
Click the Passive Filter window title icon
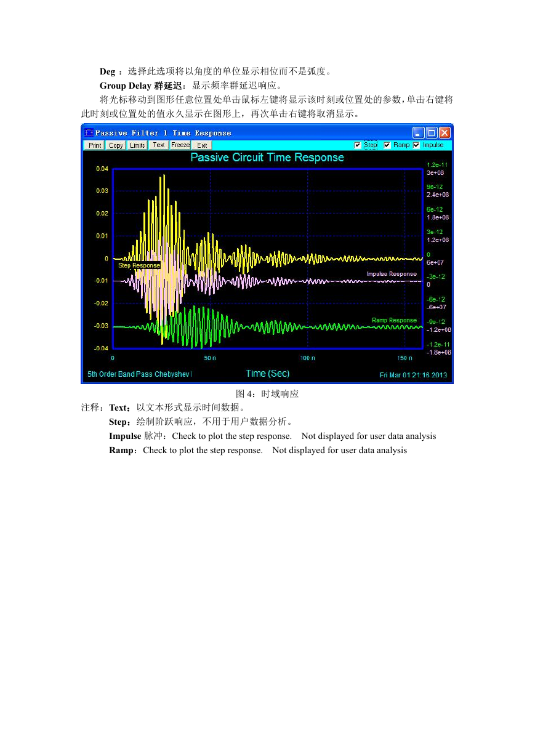point(89,132)
